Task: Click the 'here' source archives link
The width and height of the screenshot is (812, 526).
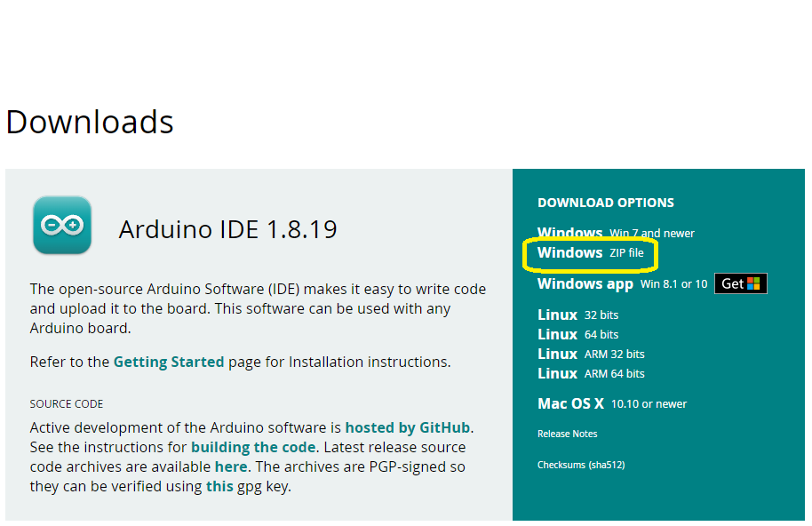Action: 231,467
